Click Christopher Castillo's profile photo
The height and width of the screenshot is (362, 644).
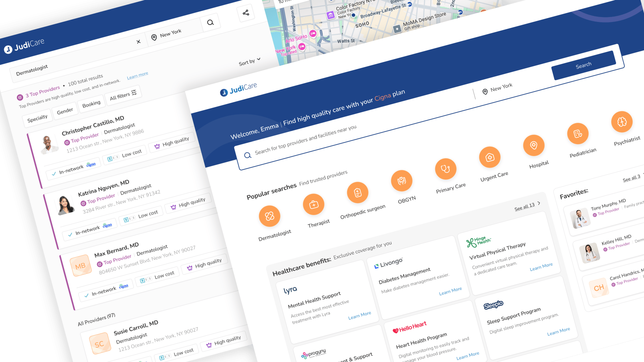pos(49,145)
